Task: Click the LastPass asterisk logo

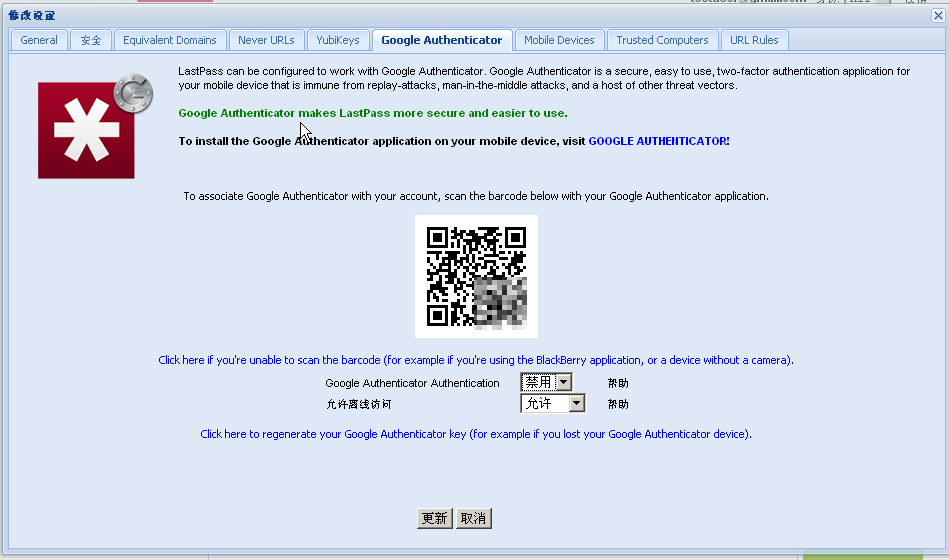Action: pyautogui.click(x=86, y=130)
